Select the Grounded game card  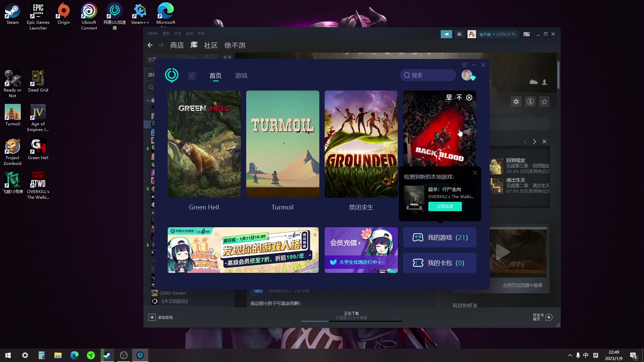tap(361, 144)
